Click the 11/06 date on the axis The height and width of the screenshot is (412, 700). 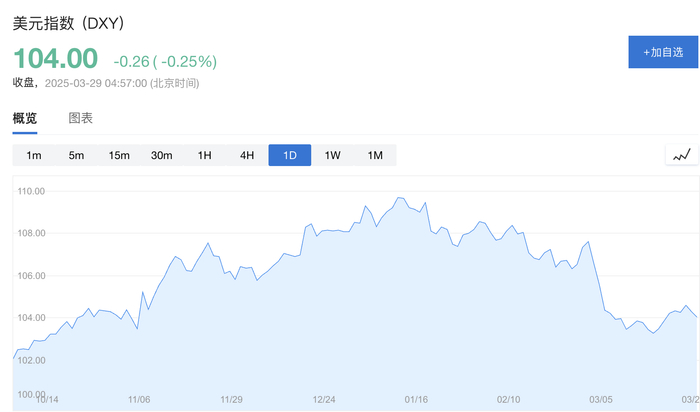point(139,399)
